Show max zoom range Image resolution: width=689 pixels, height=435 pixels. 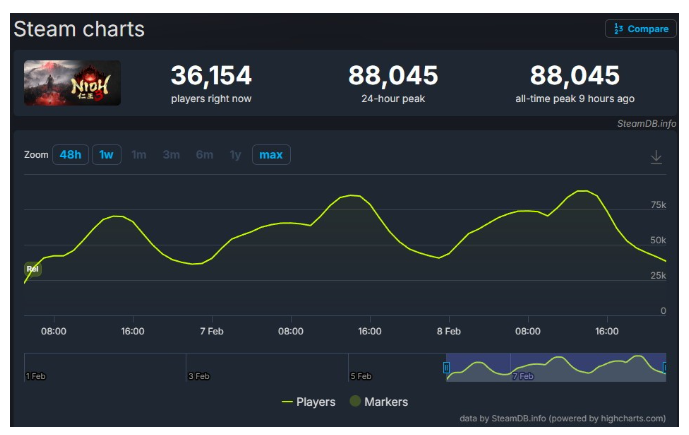pos(271,155)
